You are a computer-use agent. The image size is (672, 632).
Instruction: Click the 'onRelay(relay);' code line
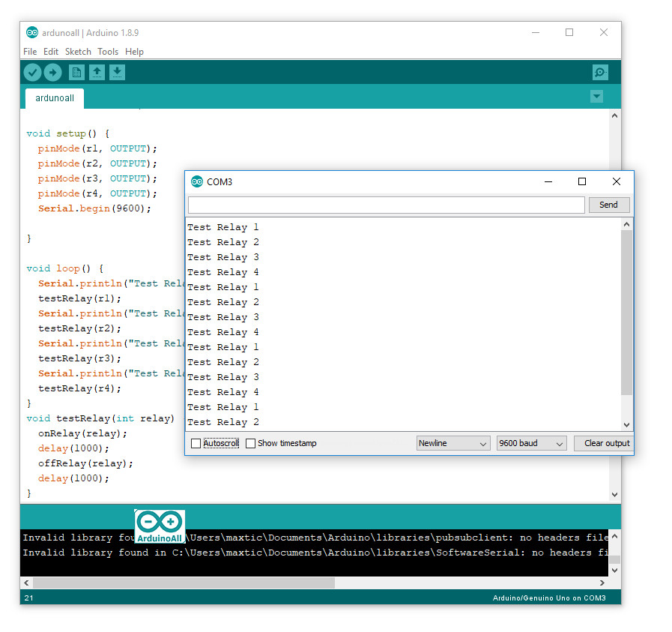82,434
